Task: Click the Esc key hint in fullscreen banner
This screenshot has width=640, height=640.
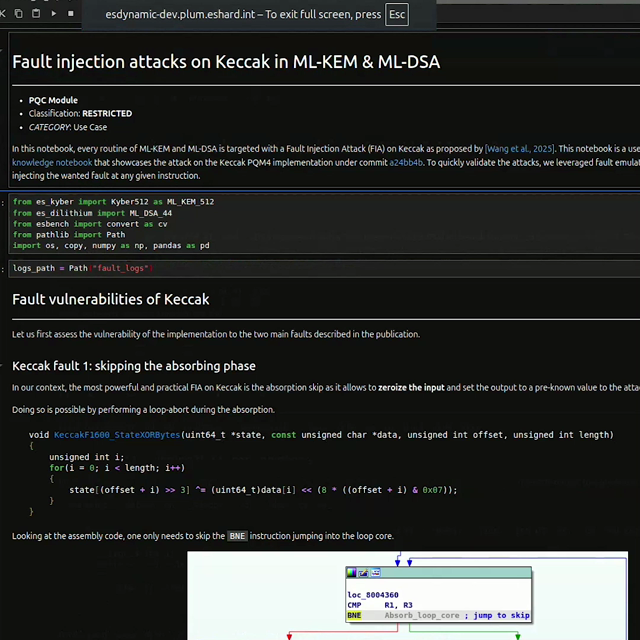Action: [397, 14]
